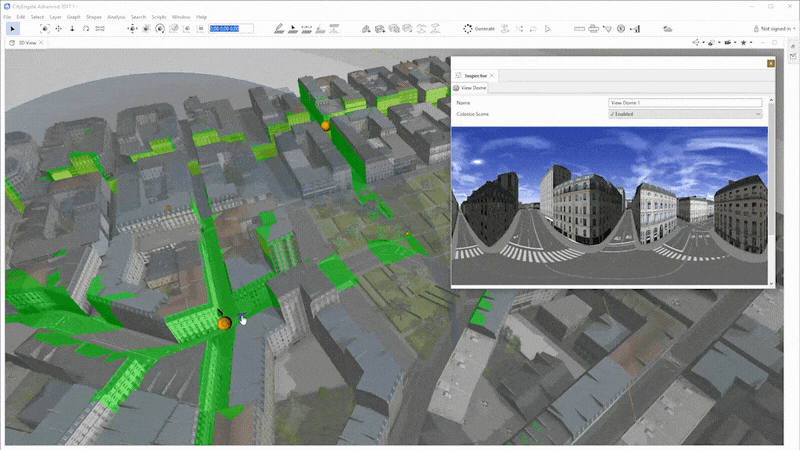This screenshot has width=800, height=450.
Task: Open the Analysis menu
Action: coord(116,17)
